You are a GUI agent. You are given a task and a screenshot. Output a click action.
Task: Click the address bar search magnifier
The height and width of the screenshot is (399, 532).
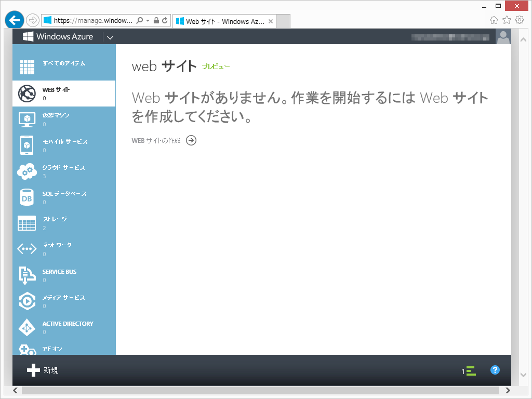point(139,20)
